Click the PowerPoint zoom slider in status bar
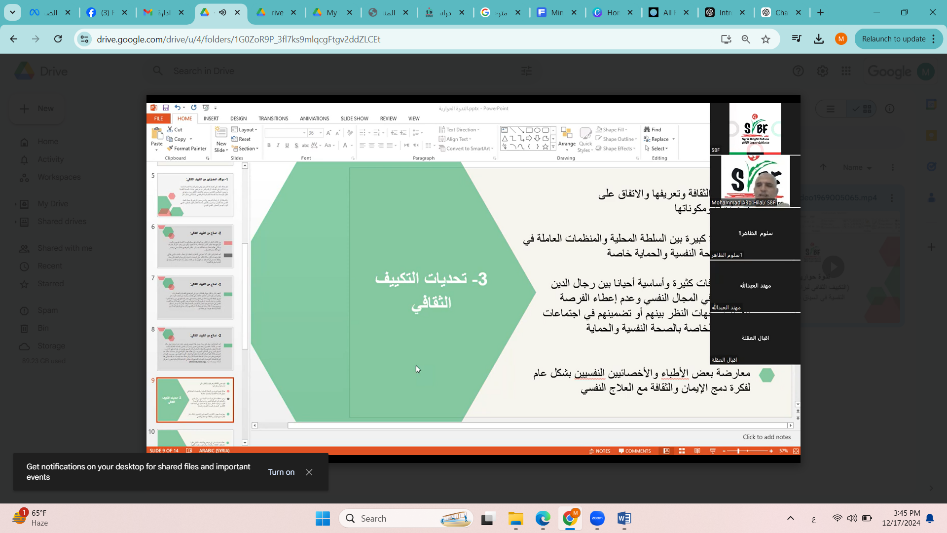The height and width of the screenshot is (533, 947). (740, 451)
